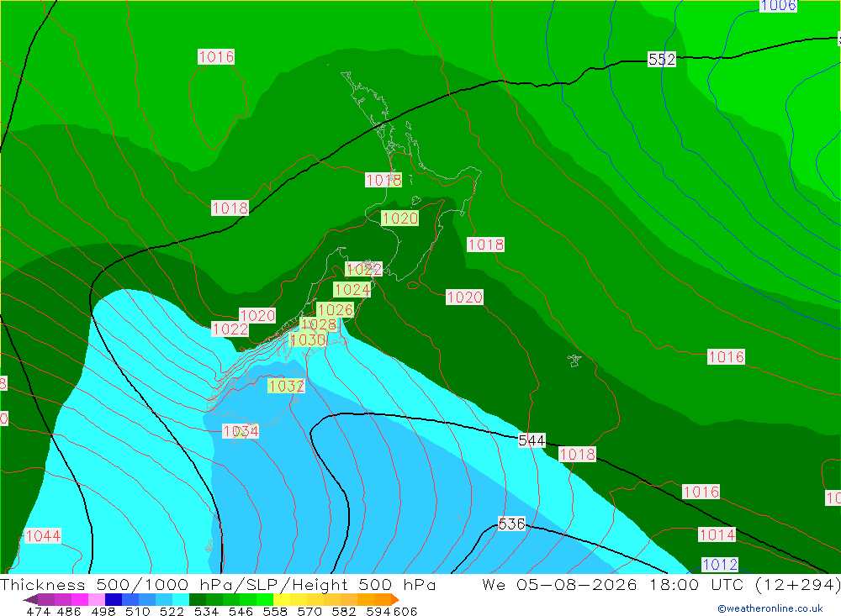Open the weatheronline.co.uk copyright link
841x616 pixels.
tap(770, 608)
